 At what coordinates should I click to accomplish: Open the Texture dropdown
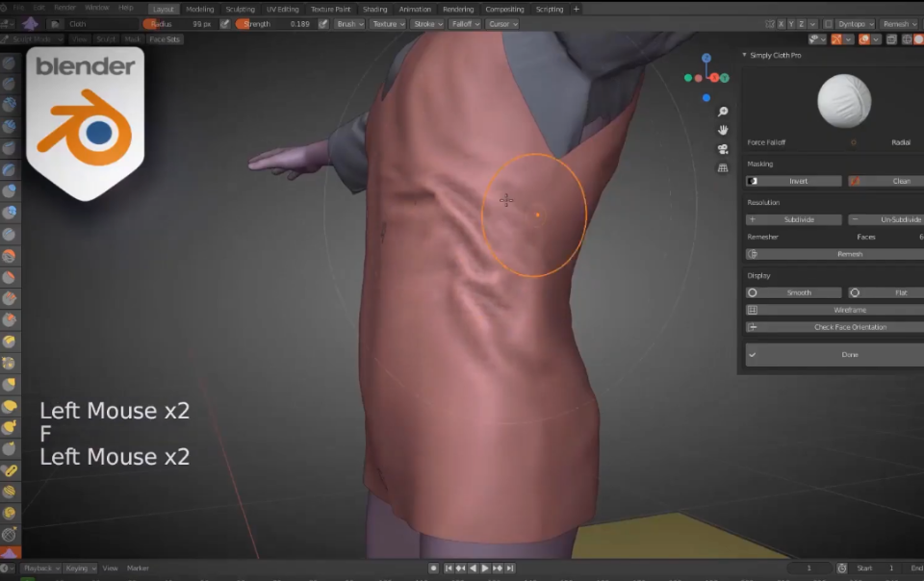pyautogui.click(x=388, y=24)
